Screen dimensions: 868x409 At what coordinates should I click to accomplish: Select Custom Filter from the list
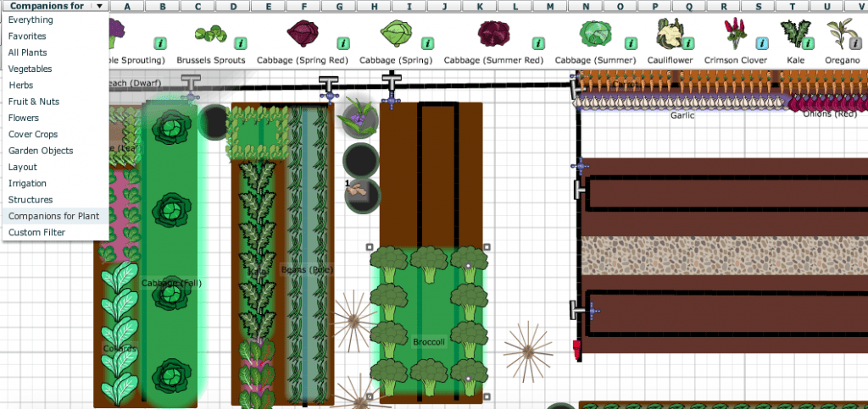[36, 232]
